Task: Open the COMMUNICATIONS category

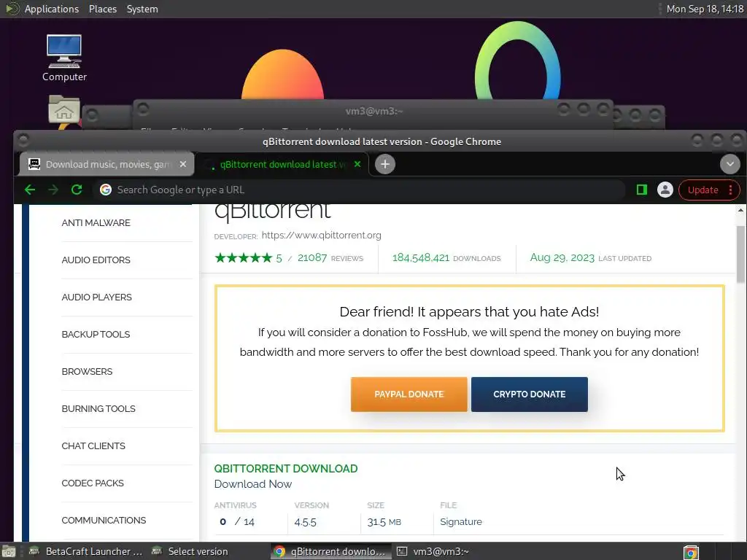Action: click(x=104, y=520)
